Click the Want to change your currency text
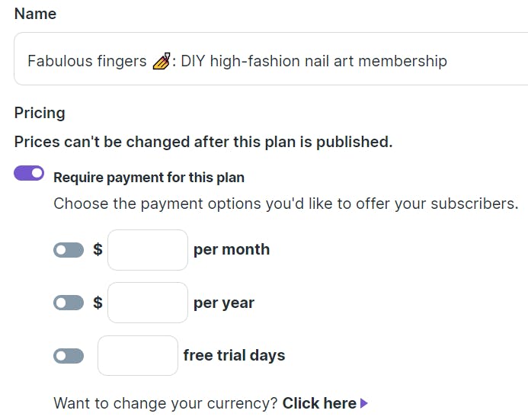This screenshot has height=420, width=528. [165, 403]
